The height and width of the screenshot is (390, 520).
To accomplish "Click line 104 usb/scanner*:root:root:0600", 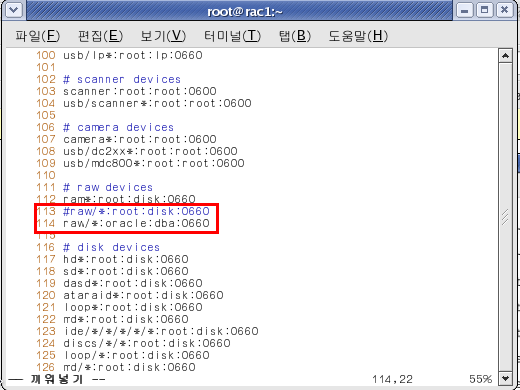I will coord(157,103).
